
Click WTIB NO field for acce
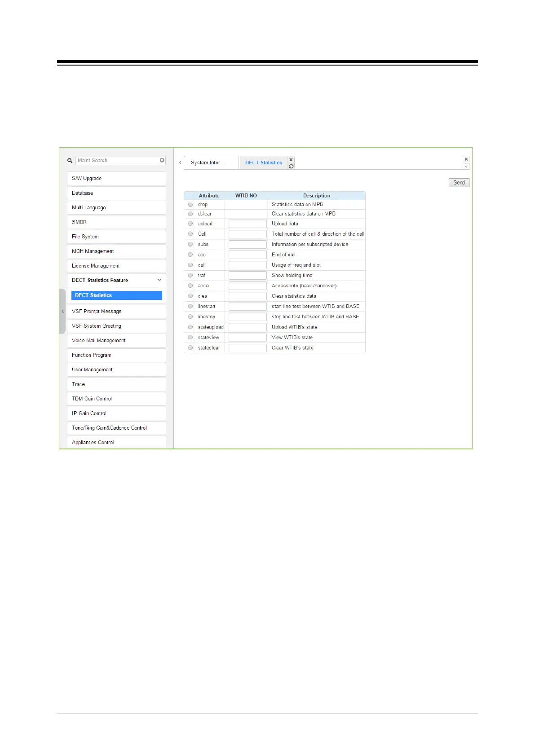pos(248,286)
